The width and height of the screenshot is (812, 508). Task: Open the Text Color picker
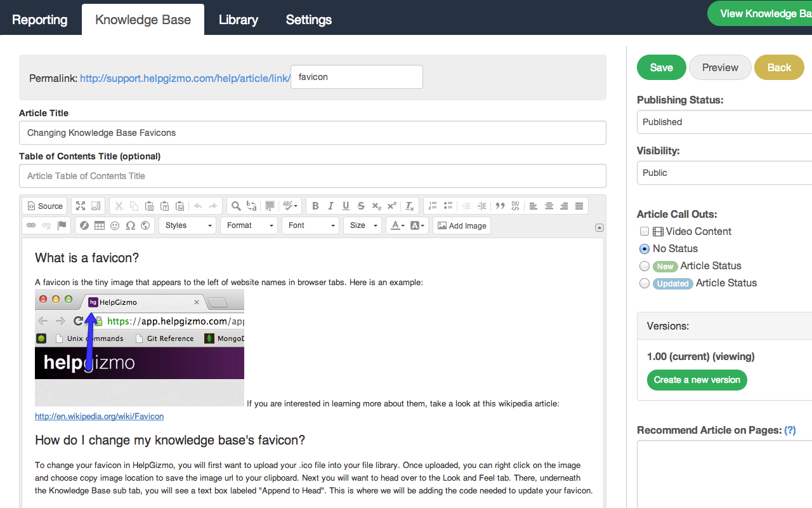[x=397, y=225]
